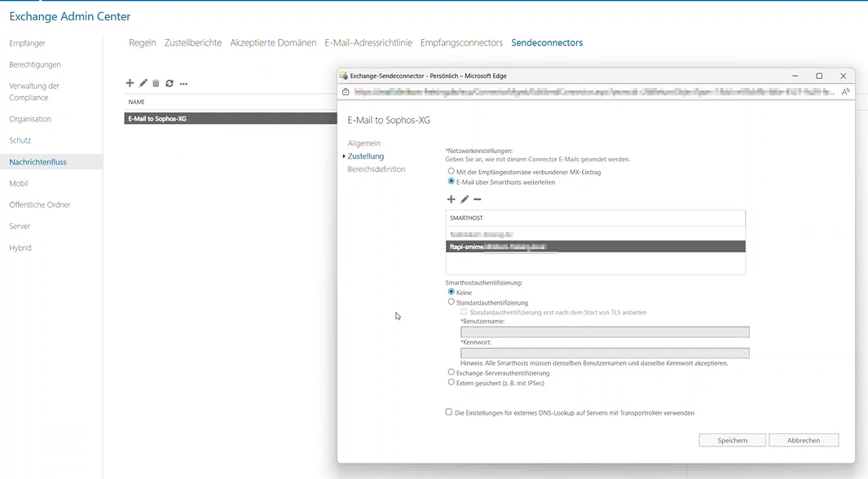Open Organisation in left navigation
Viewport: 868px width, 479px height.
coord(30,119)
